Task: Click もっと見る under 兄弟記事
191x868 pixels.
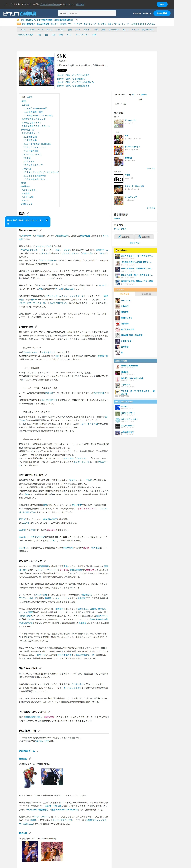Action: point(151,208)
